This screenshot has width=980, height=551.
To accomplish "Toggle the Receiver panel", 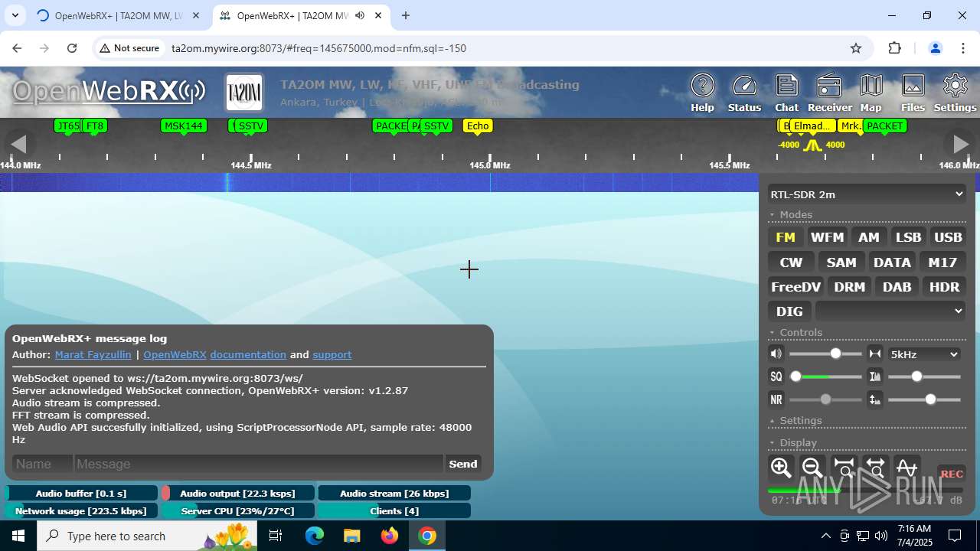I will [x=829, y=93].
